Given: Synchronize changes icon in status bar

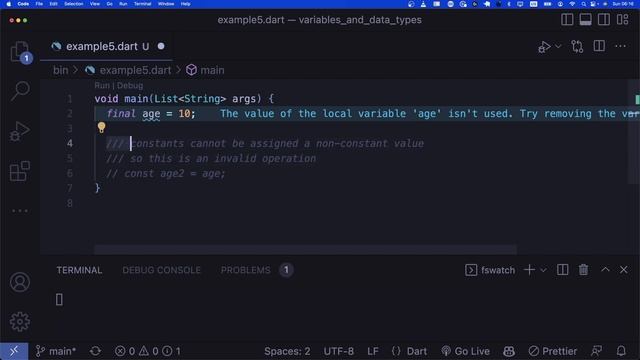Looking at the screenshot, I should pos(95,351).
